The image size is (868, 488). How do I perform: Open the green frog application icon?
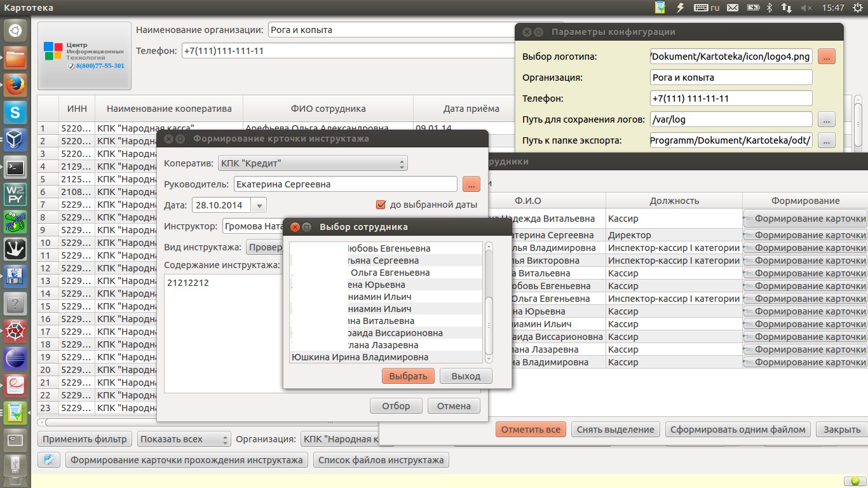pos(15,222)
